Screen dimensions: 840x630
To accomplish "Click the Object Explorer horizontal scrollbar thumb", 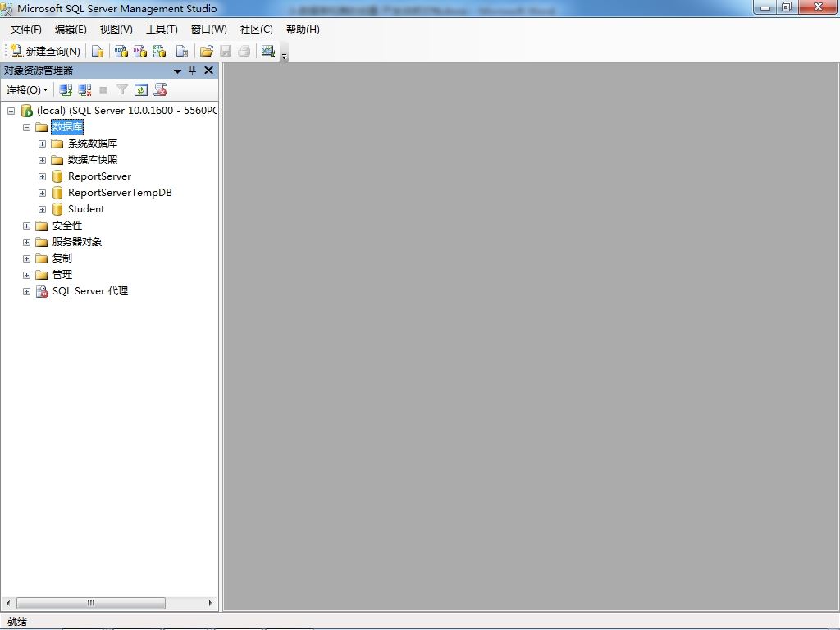I will tap(91, 603).
